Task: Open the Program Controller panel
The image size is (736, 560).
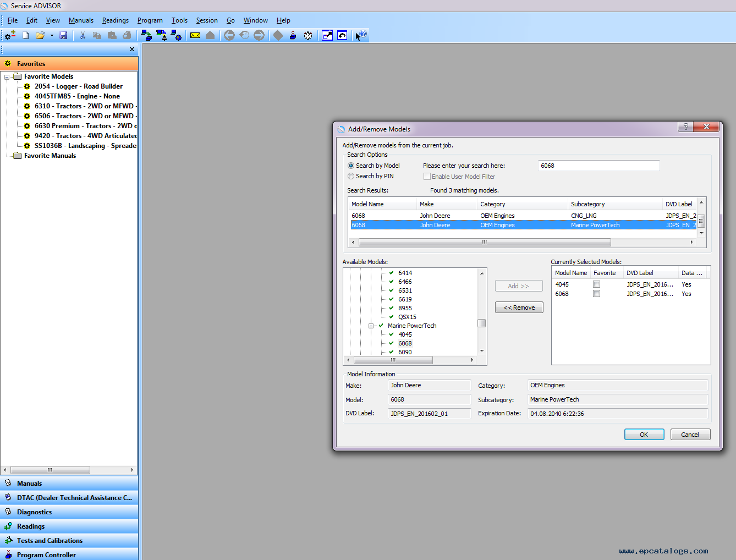Action: coord(69,554)
